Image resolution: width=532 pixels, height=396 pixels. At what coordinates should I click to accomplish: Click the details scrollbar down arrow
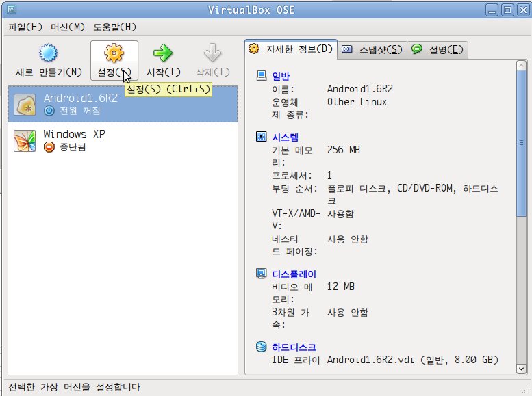(x=521, y=369)
